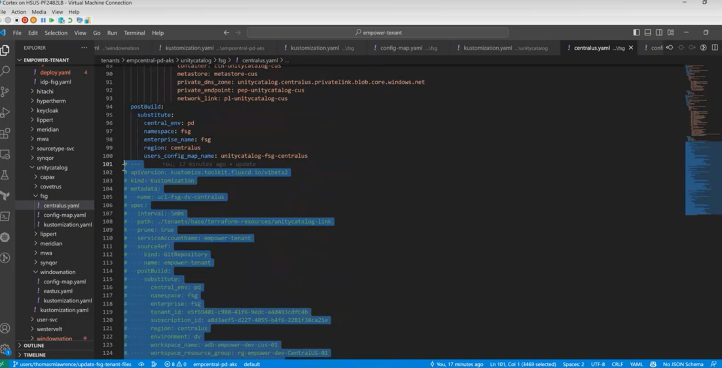Click the empower-tenant command center search box
Image resolution: width=722 pixels, height=368 pixels.
click(378, 33)
